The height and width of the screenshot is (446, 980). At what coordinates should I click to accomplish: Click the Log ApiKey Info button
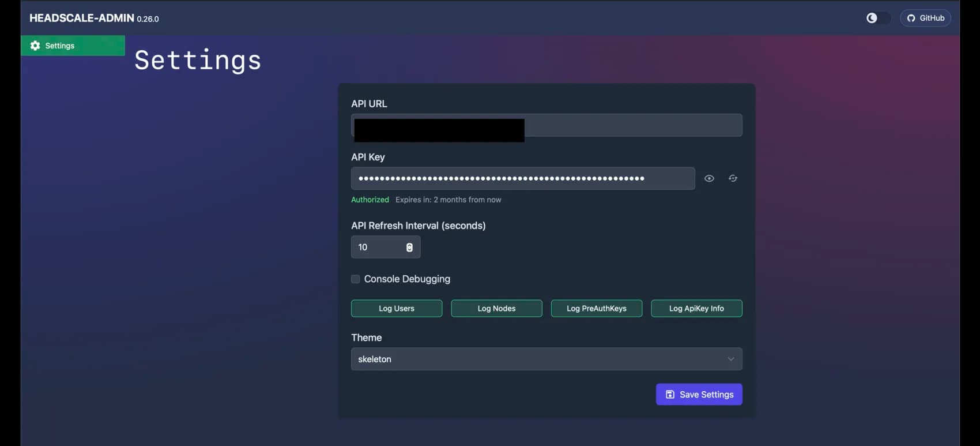696,309
